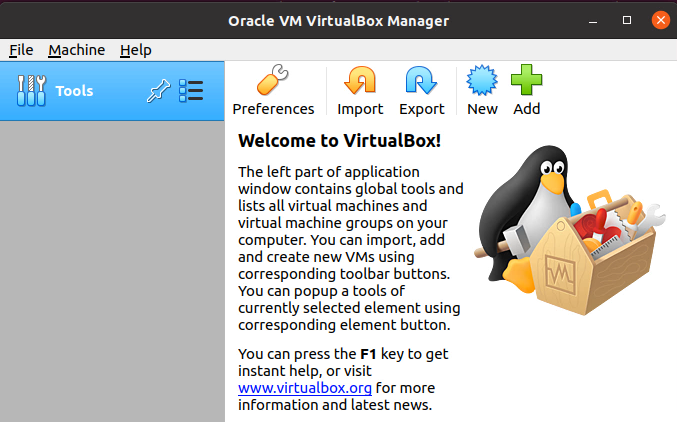Visit the www.virtualbox.org link
The width and height of the screenshot is (677, 422).
point(305,388)
